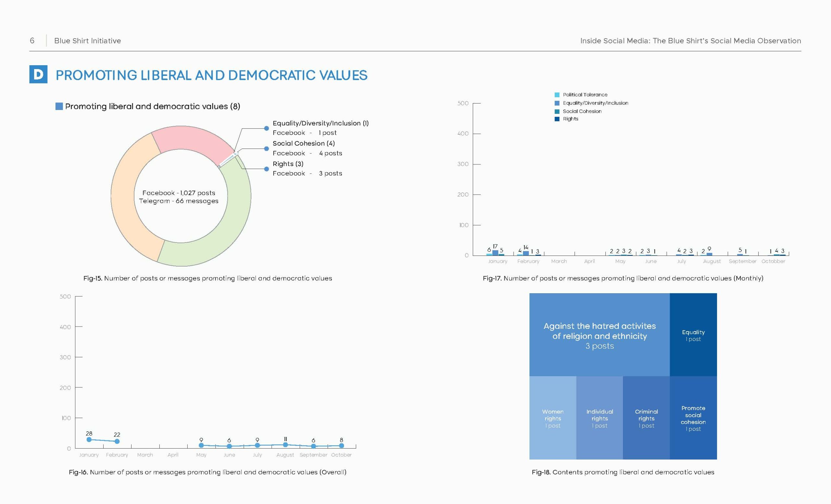Click the callout dot beside "Social Cohesion (4)"
The width and height of the screenshot is (831, 504).
[x=267, y=149]
